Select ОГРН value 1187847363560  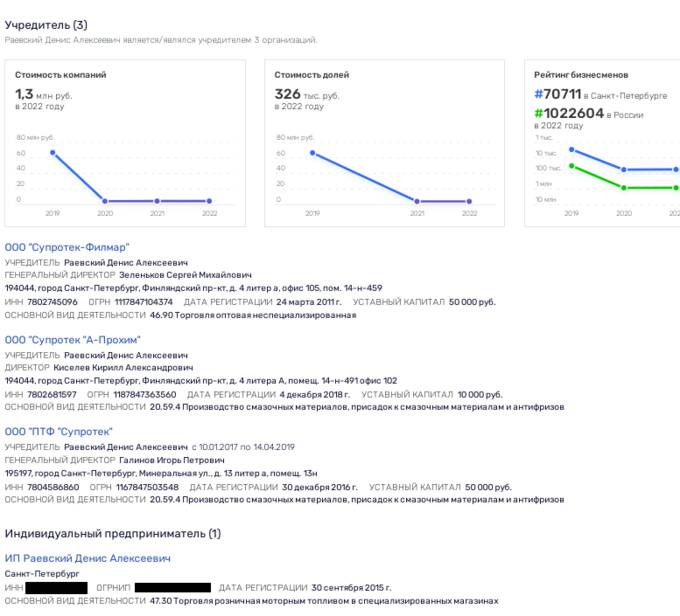pyautogui.click(x=145, y=394)
